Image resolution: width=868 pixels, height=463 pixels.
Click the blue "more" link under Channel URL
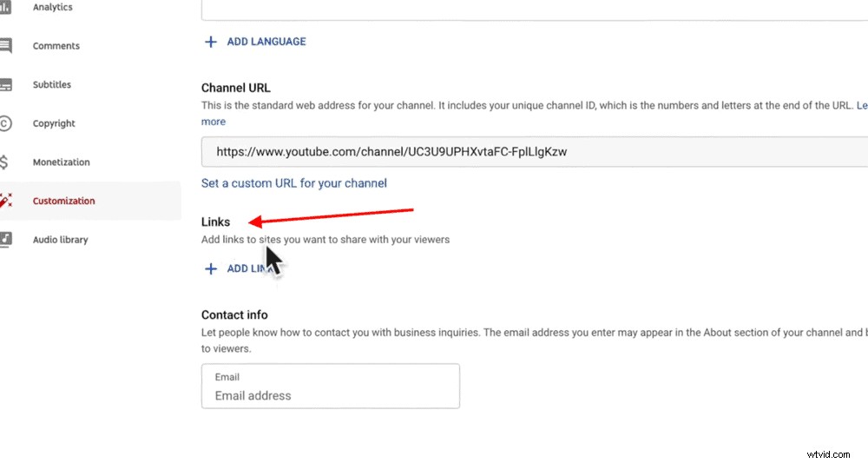click(x=214, y=122)
